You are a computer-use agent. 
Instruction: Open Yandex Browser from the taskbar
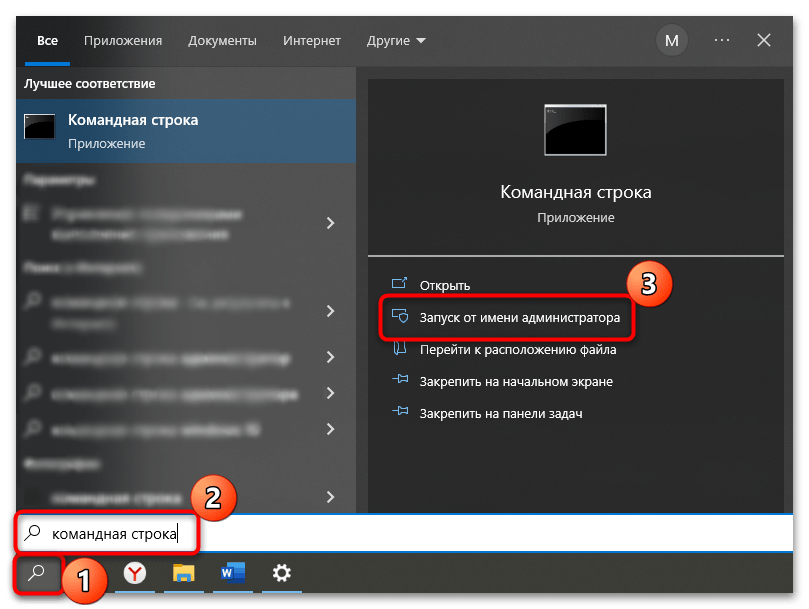click(x=135, y=573)
